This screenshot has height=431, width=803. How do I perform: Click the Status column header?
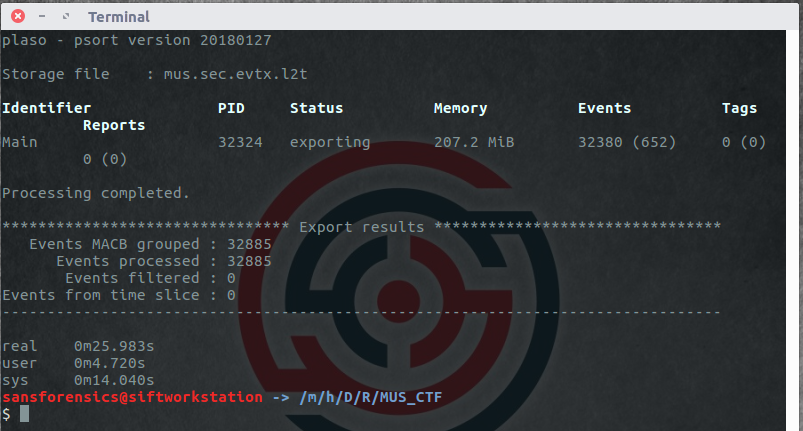click(316, 108)
